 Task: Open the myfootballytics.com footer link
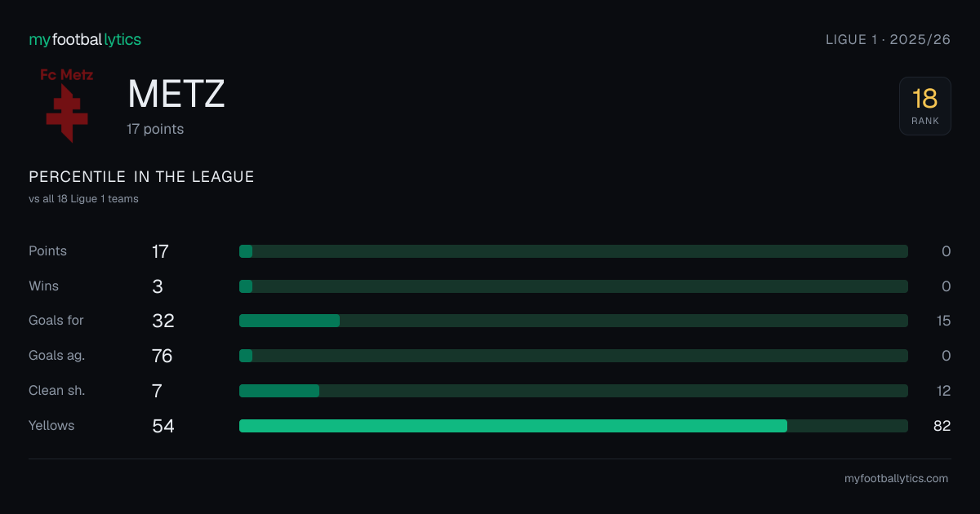(x=896, y=479)
